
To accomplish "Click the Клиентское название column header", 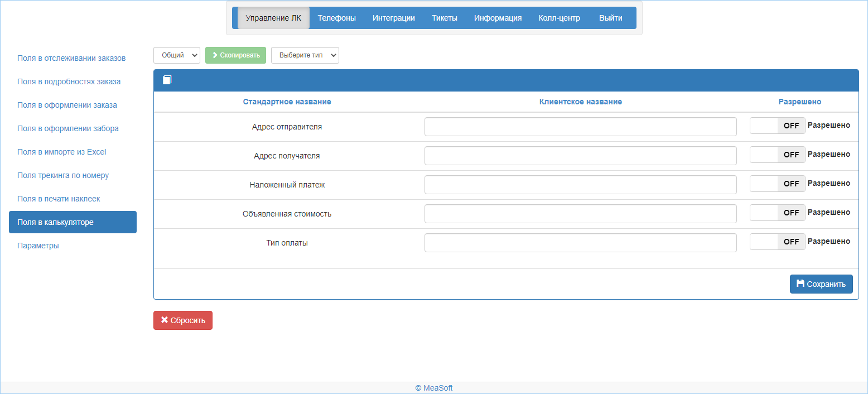I will click(581, 102).
